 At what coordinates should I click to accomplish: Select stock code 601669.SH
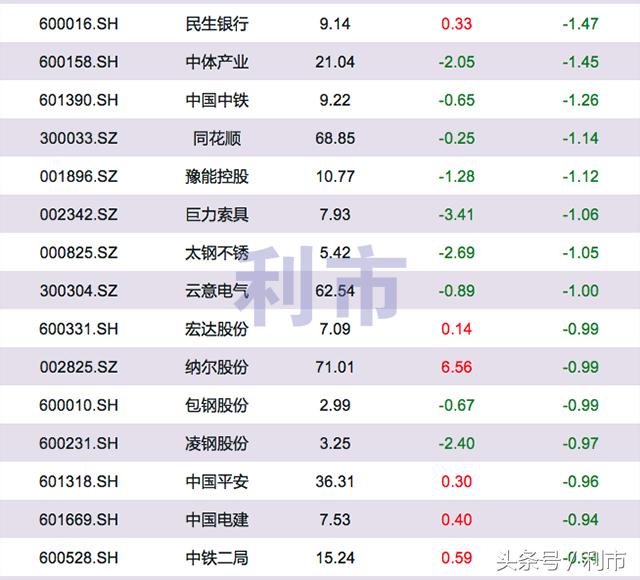pos(79,520)
